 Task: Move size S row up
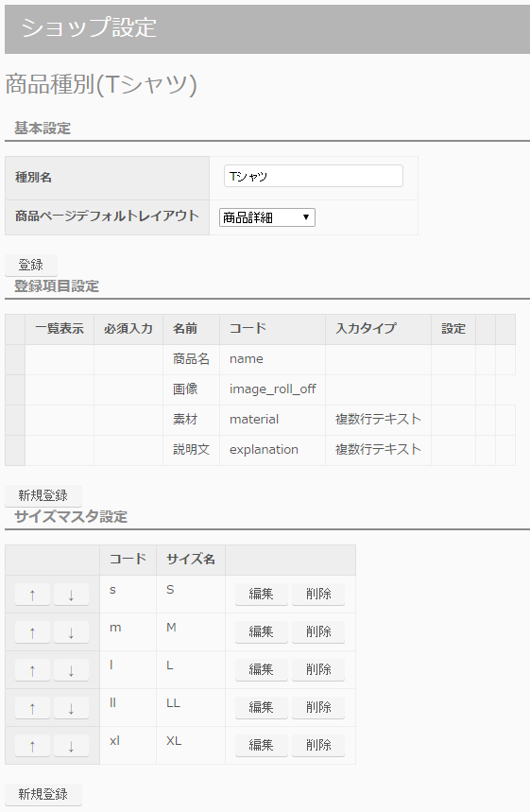(x=33, y=594)
